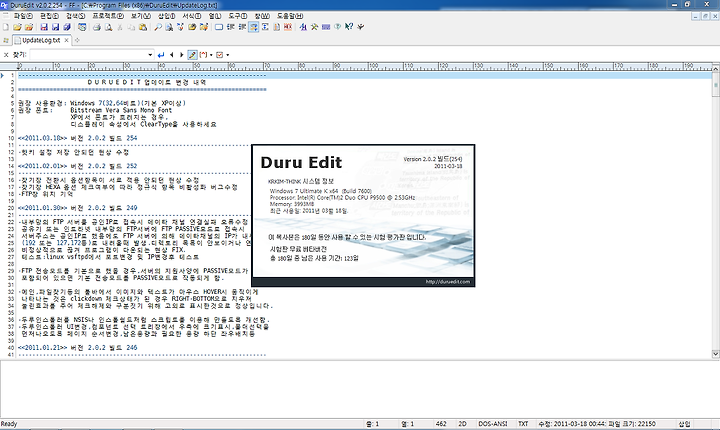This screenshot has height=430, width=720.
Task: Open the 프로젝트(P) menu
Action: 108,16
